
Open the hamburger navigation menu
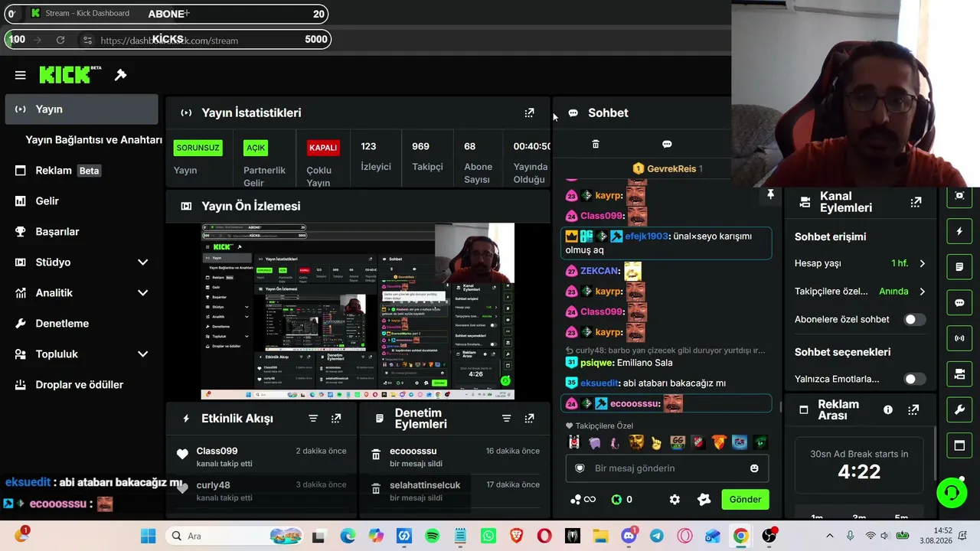21,75
